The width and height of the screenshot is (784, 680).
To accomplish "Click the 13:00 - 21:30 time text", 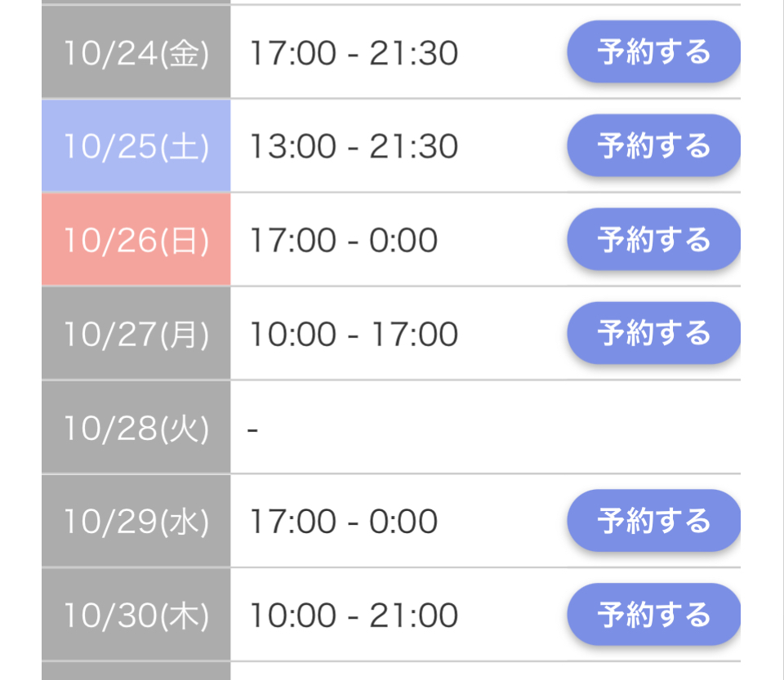I will pyautogui.click(x=354, y=147).
